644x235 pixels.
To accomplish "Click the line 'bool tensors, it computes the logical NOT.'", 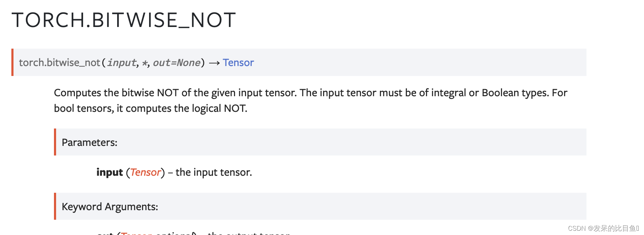I will [x=151, y=108].
